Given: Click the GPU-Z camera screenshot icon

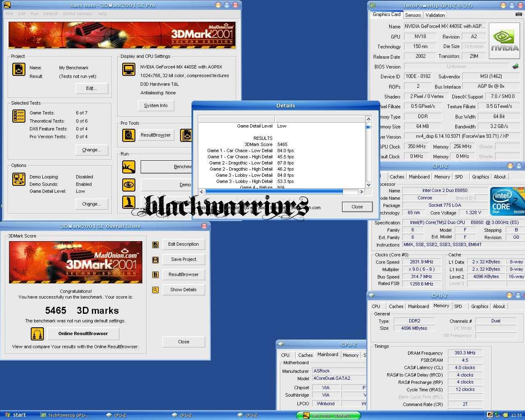Looking at the screenshot, I should coord(519,14).
